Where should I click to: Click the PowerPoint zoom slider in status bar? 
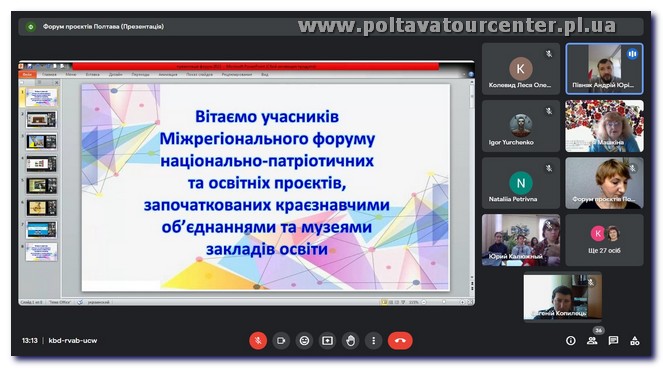(x=443, y=302)
